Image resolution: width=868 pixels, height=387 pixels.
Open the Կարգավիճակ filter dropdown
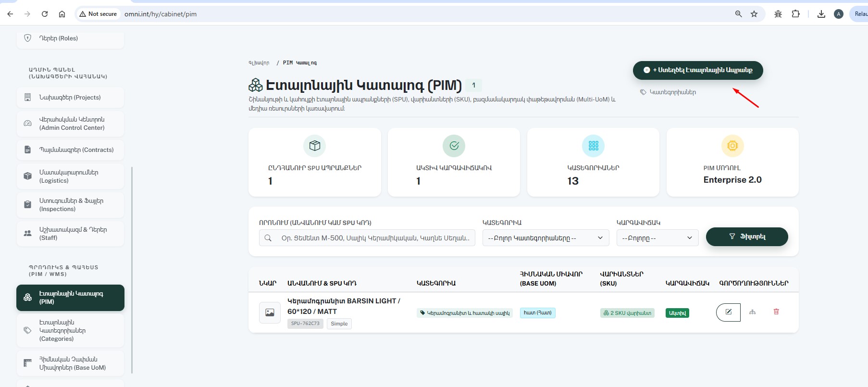657,238
